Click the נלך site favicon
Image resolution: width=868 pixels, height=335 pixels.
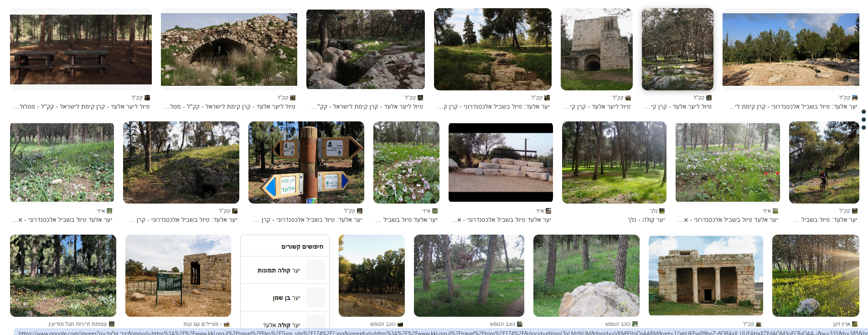click(x=662, y=211)
